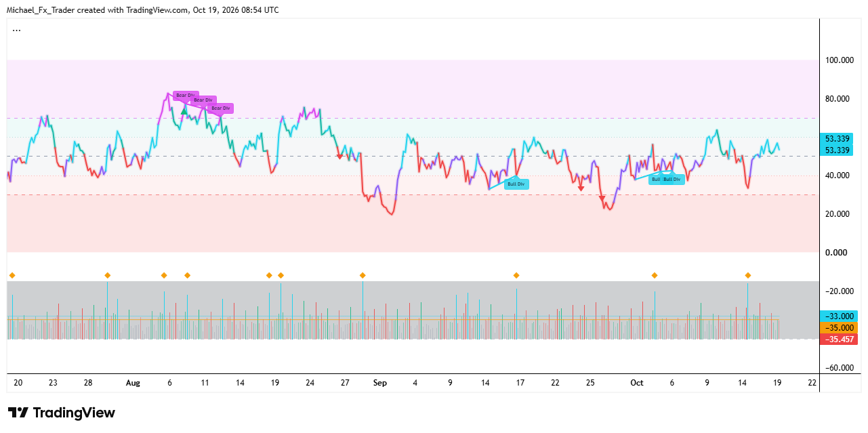The height and width of the screenshot is (433, 868).
Task: Click the Michael_Fx_Trader attribution header text
Action: [x=142, y=10]
